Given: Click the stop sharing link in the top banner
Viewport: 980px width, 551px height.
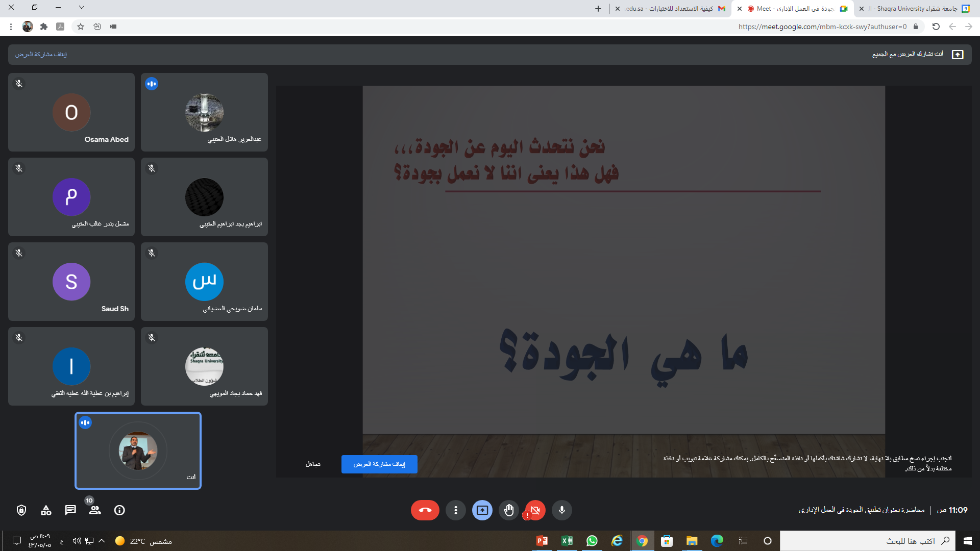Looking at the screenshot, I should [x=41, y=55].
